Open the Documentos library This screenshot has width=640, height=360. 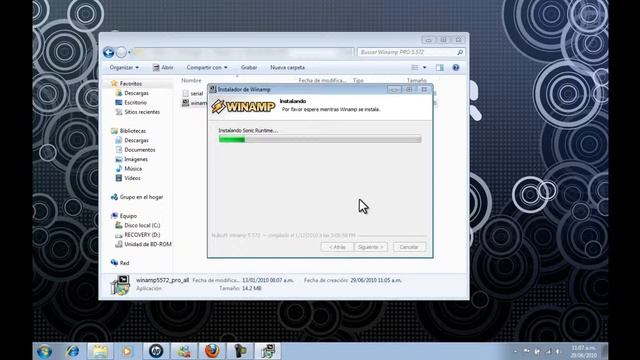tap(139, 150)
